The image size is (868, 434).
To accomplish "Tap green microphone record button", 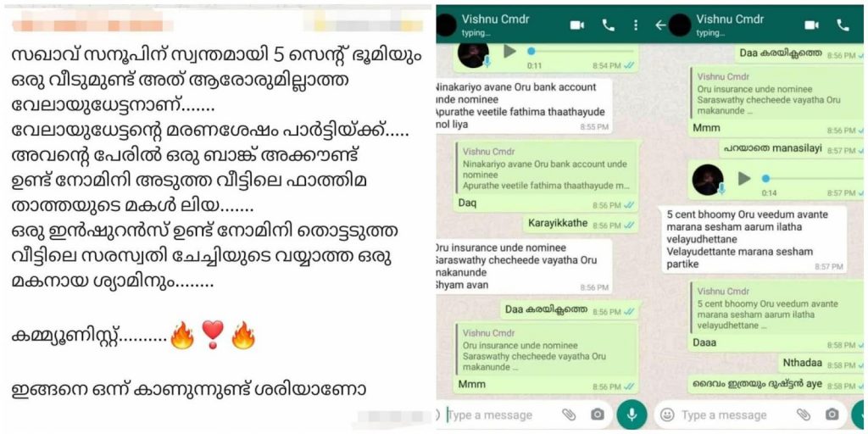I will coord(632,415).
